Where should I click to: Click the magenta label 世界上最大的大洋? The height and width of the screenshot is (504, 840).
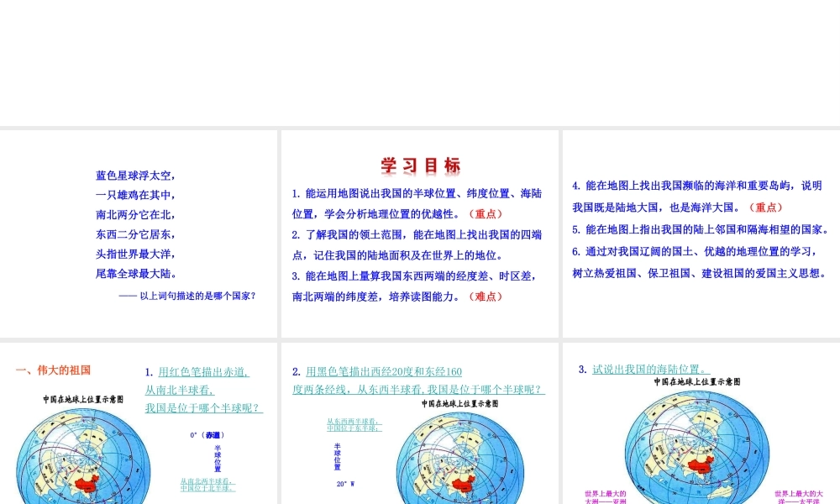pos(799,497)
